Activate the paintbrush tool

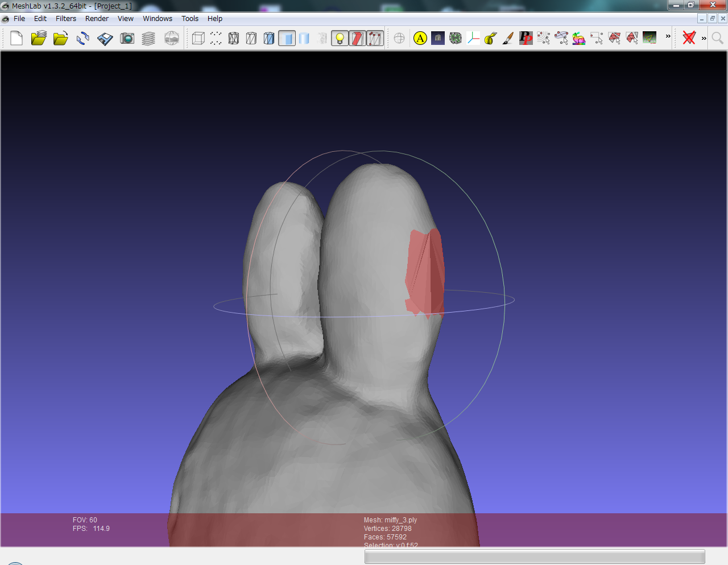pyautogui.click(x=508, y=38)
